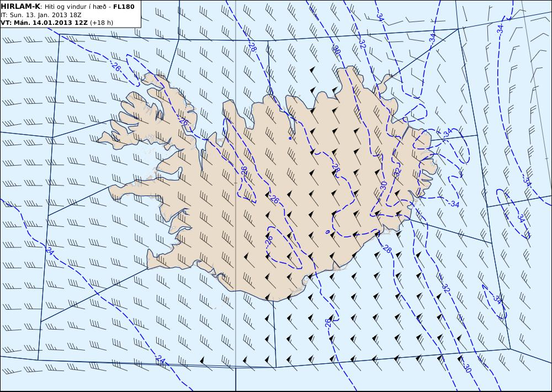Click the -26 contour label over sea northwest of Westfjords

point(115,66)
